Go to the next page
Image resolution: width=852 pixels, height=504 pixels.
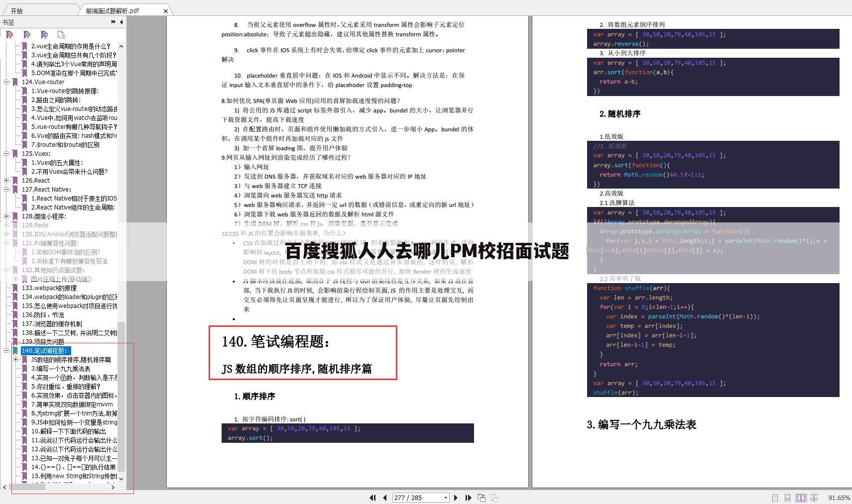pos(456,498)
